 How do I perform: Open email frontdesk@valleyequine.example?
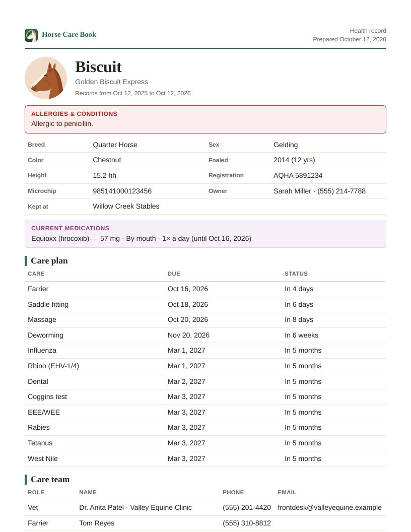[x=329, y=508]
